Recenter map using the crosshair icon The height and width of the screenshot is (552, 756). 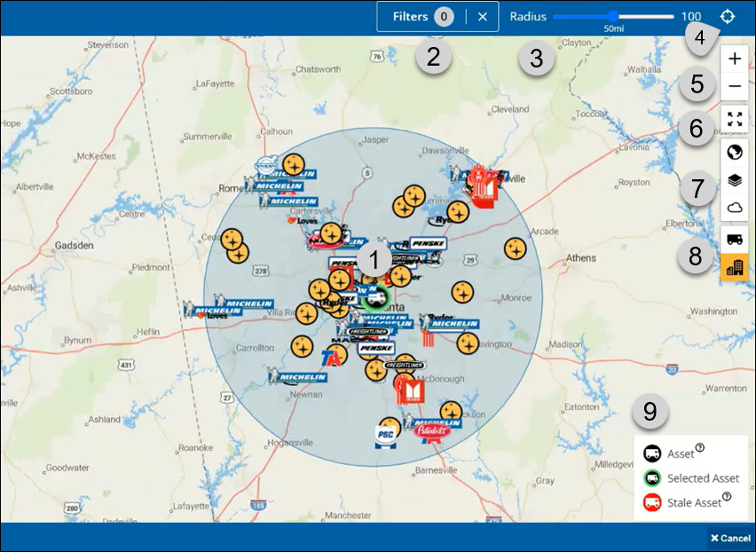click(x=727, y=16)
